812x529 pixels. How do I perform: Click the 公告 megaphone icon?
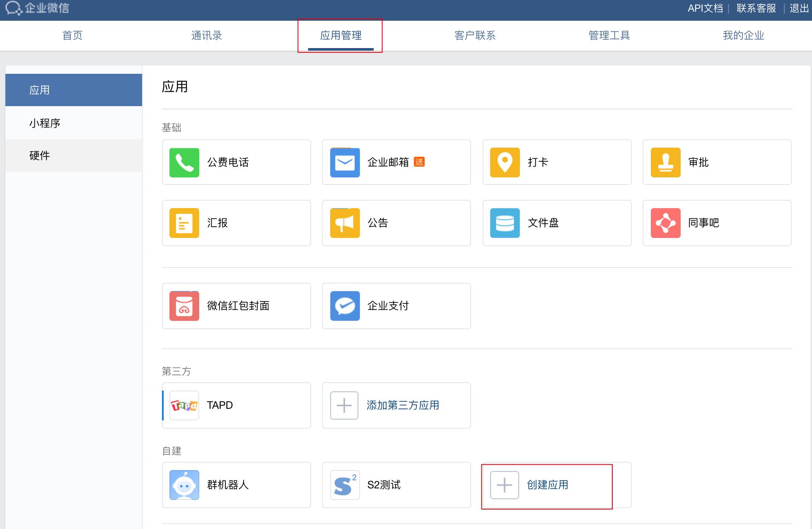pyautogui.click(x=345, y=223)
